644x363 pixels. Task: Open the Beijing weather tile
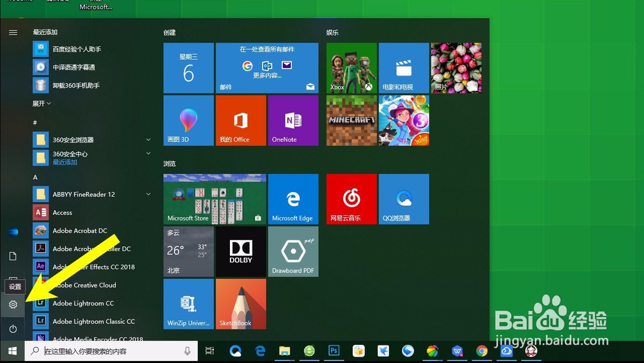point(189,251)
